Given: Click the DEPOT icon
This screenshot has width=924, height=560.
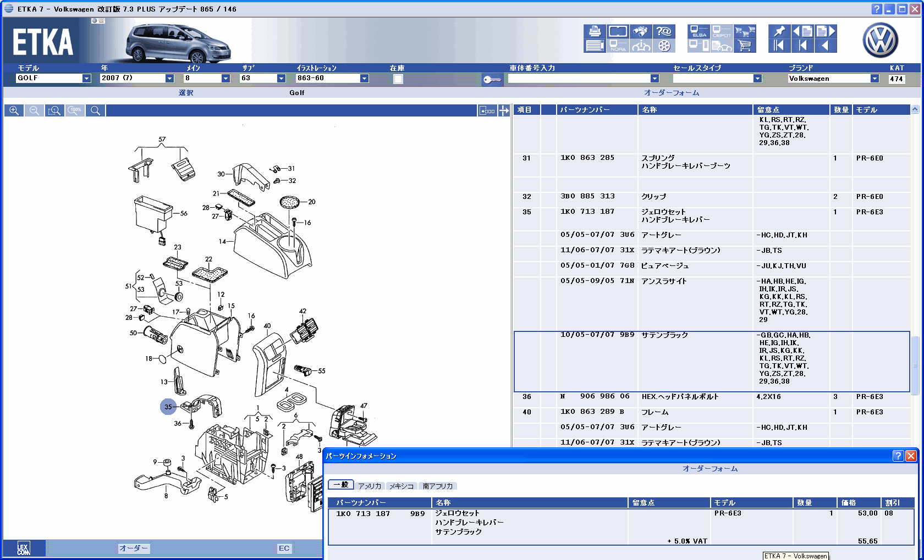Looking at the screenshot, I should 722,31.
